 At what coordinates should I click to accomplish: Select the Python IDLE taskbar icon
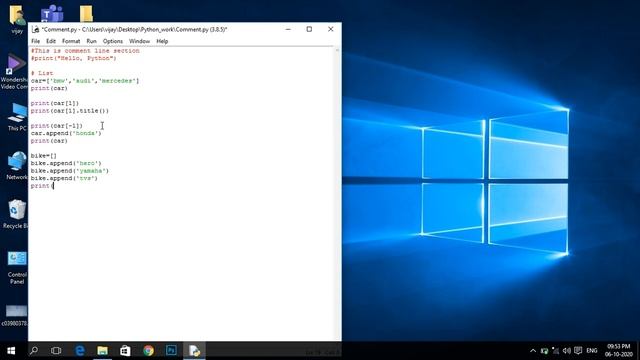pyautogui.click(x=194, y=351)
